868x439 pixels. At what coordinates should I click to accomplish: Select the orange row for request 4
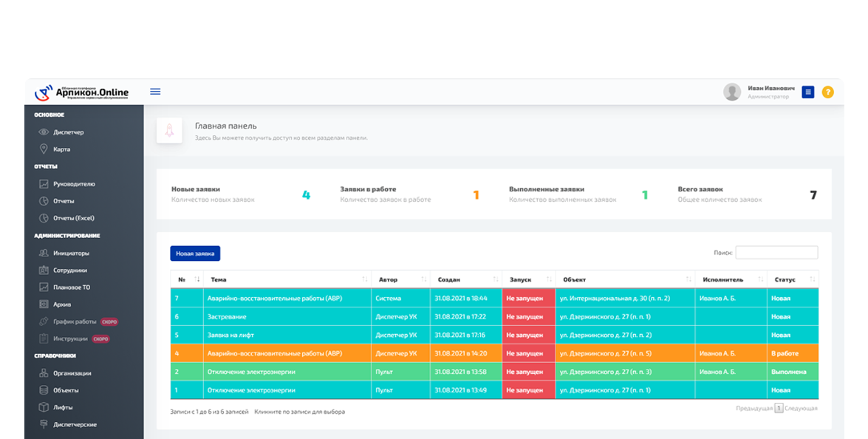[494, 353]
